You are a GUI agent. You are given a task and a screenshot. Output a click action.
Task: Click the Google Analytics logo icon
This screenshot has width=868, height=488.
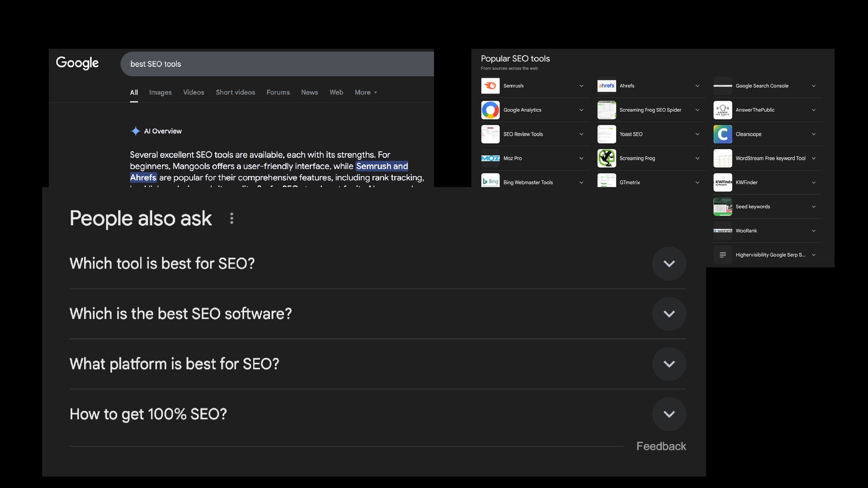(x=490, y=110)
